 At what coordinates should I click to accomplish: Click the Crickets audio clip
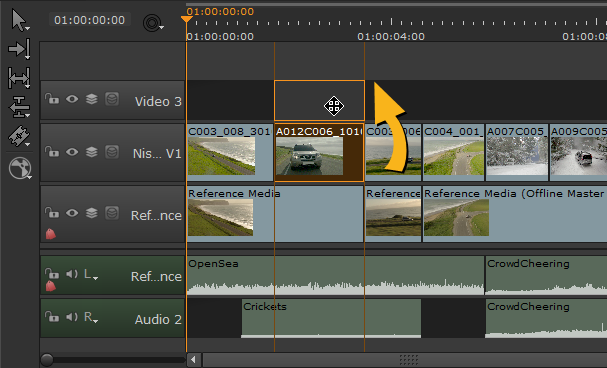click(x=331, y=318)
